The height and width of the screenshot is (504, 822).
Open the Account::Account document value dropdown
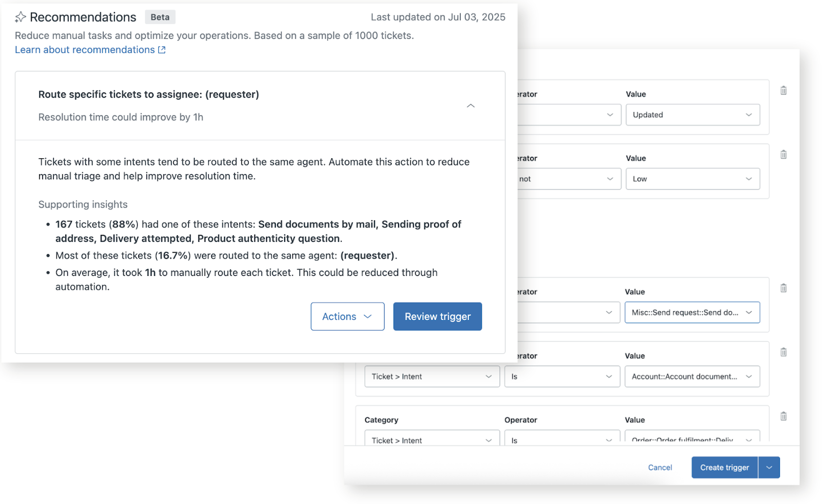tap(692, 377)
